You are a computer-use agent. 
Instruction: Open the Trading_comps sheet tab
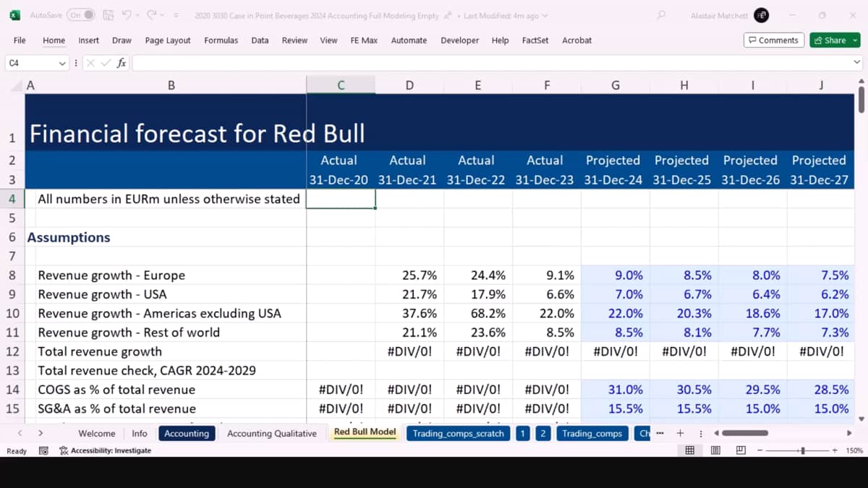pos(592,433)
